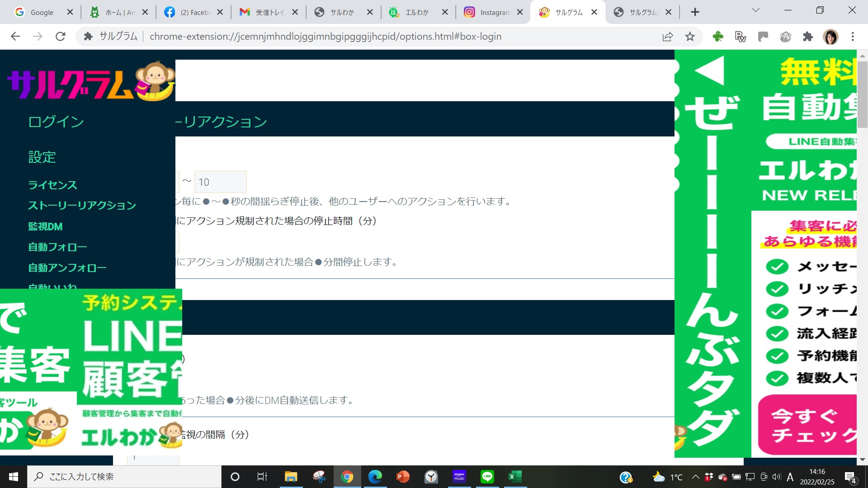Reload the current page

pos(60,37)
